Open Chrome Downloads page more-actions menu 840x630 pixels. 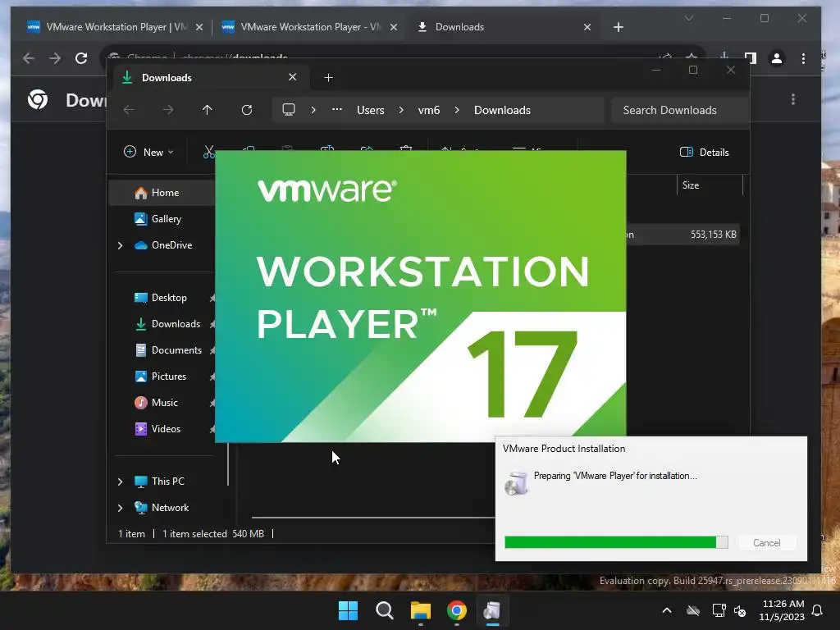click(x=793, y=99)
